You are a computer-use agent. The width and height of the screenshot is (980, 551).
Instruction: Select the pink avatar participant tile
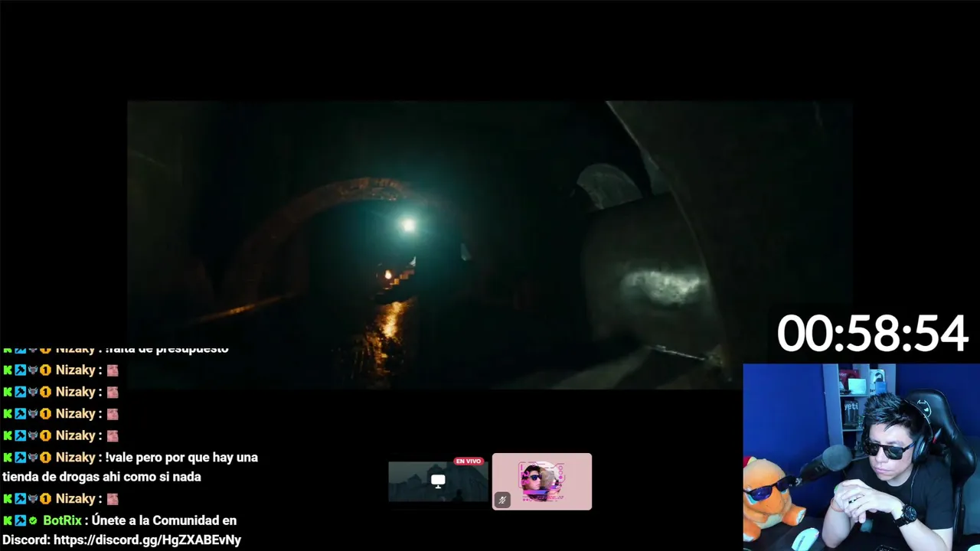click(542, 481)
